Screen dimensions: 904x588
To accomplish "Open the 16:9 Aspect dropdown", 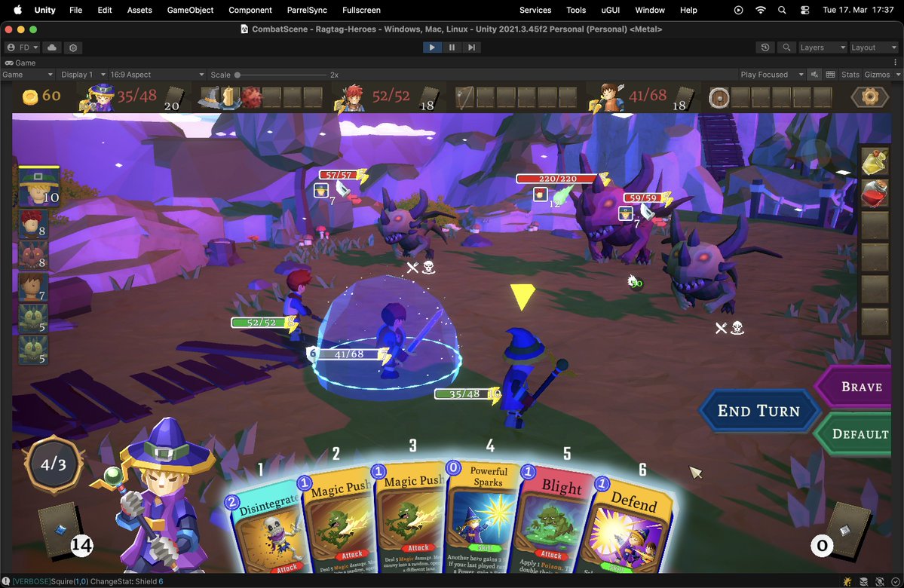I will pyautogui.click(x=157, y=75).
